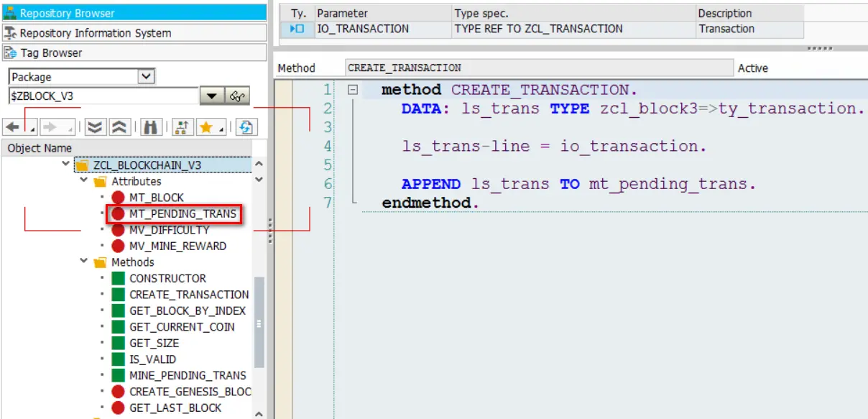This screenshot has width=868, height=419.
Task: Click the Ty. column header
Action: click(x=297, y=13)
